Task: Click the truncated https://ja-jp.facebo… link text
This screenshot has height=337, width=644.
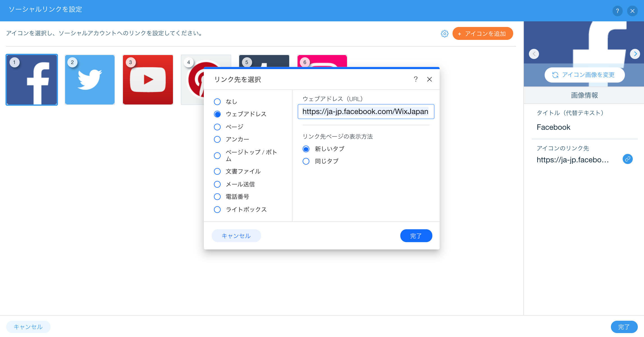Action: point(573,160)
